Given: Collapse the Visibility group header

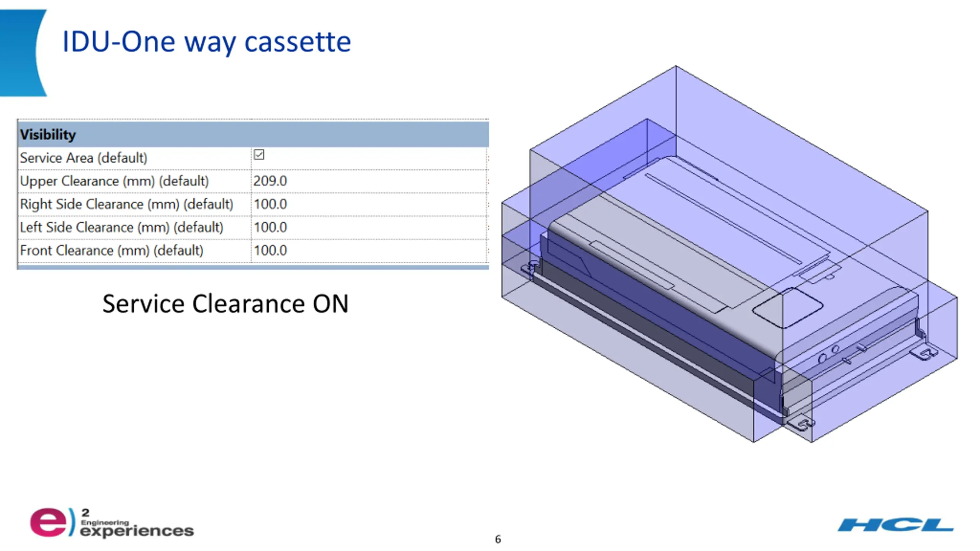Looking at the screenshot, I should point(253,134).
